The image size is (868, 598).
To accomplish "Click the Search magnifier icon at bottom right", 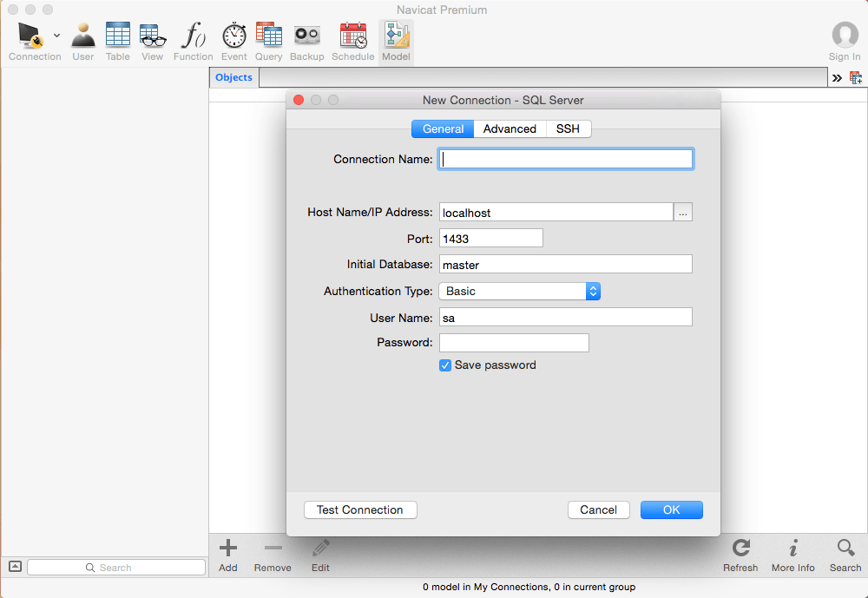I will (x=845, y=549).
